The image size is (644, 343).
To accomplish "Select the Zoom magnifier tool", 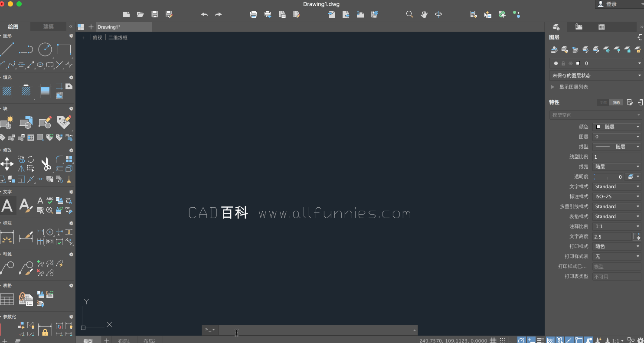I will tap(409, 14).
